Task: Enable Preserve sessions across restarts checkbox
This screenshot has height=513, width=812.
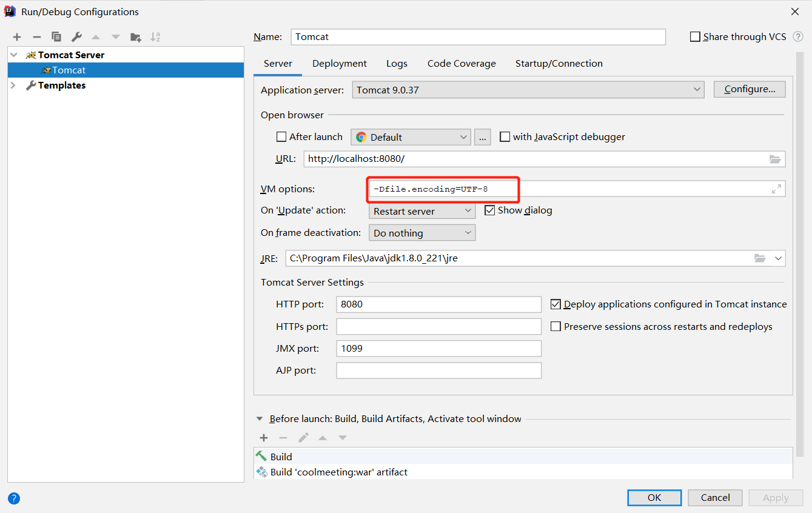Action: 555,326
